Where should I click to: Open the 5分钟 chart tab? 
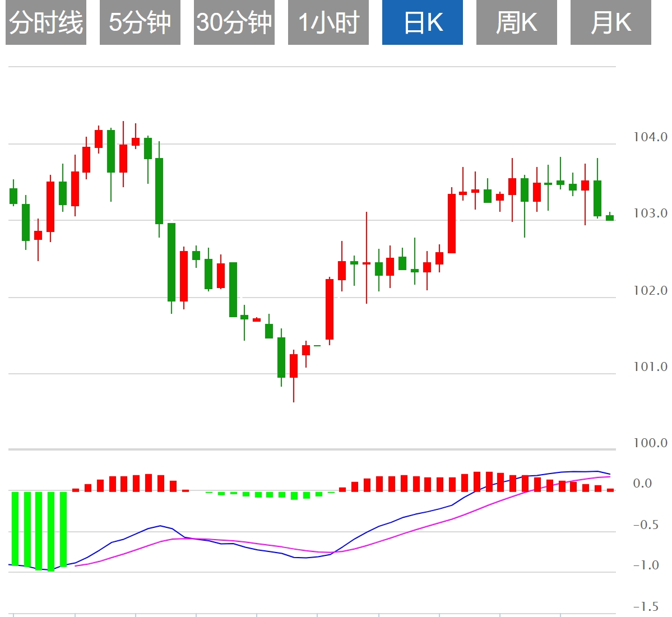(140, 23)
